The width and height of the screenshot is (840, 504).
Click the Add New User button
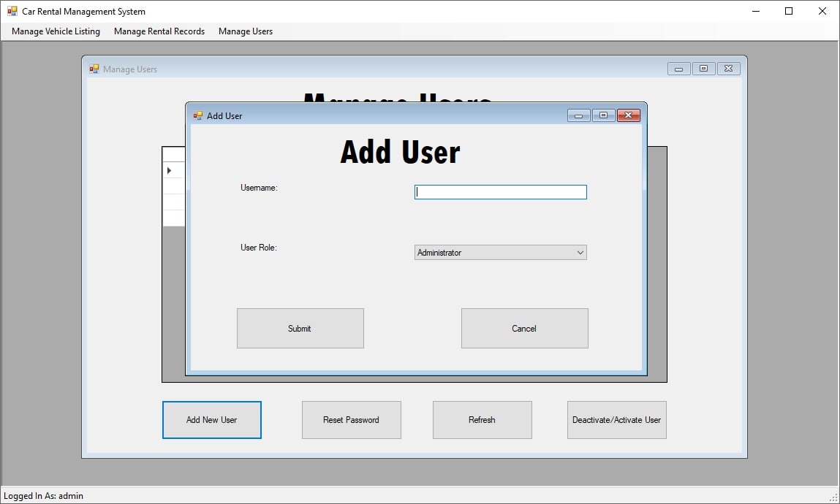pos(212,420)
